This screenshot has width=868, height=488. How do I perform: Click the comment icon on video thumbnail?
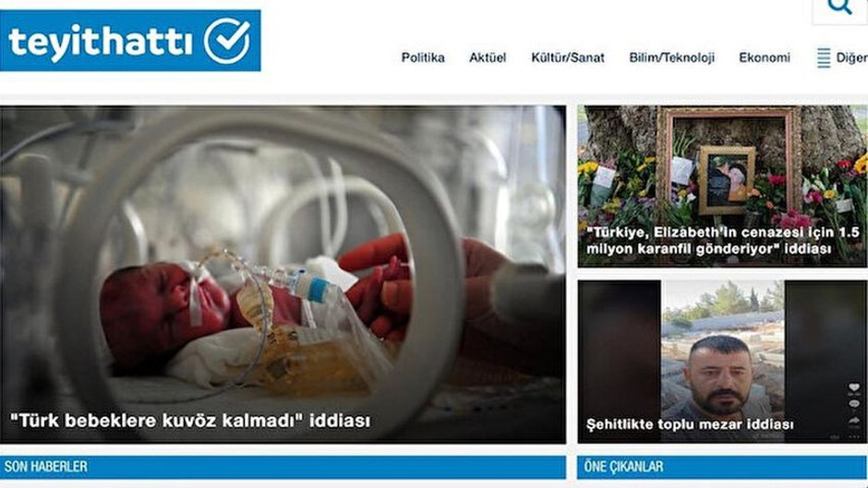coord(854,404)
